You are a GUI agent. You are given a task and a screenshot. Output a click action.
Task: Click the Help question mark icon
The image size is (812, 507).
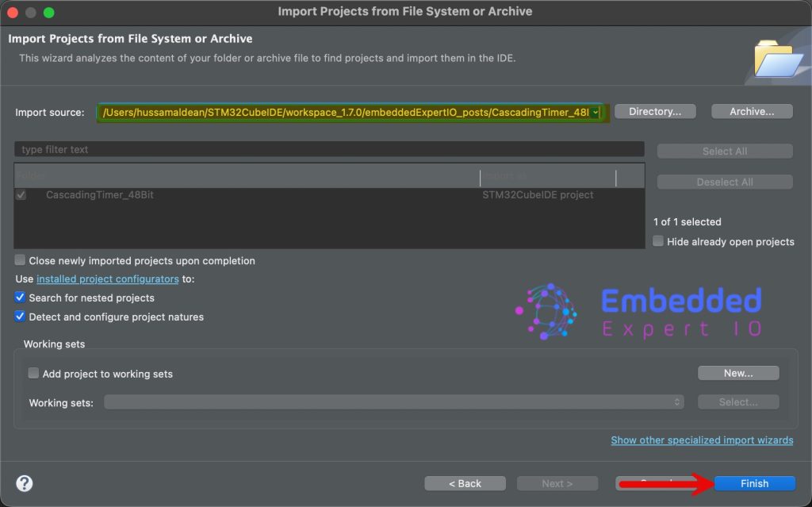coord(25,483)
